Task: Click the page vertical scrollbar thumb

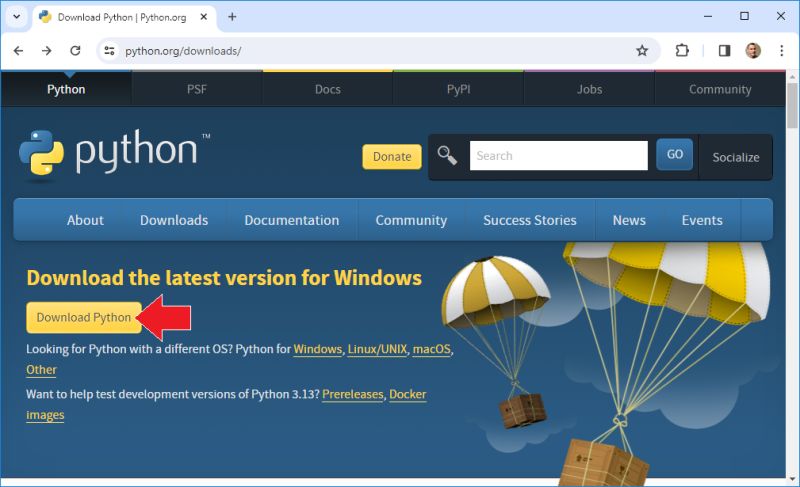Action: tap(792, 106)
